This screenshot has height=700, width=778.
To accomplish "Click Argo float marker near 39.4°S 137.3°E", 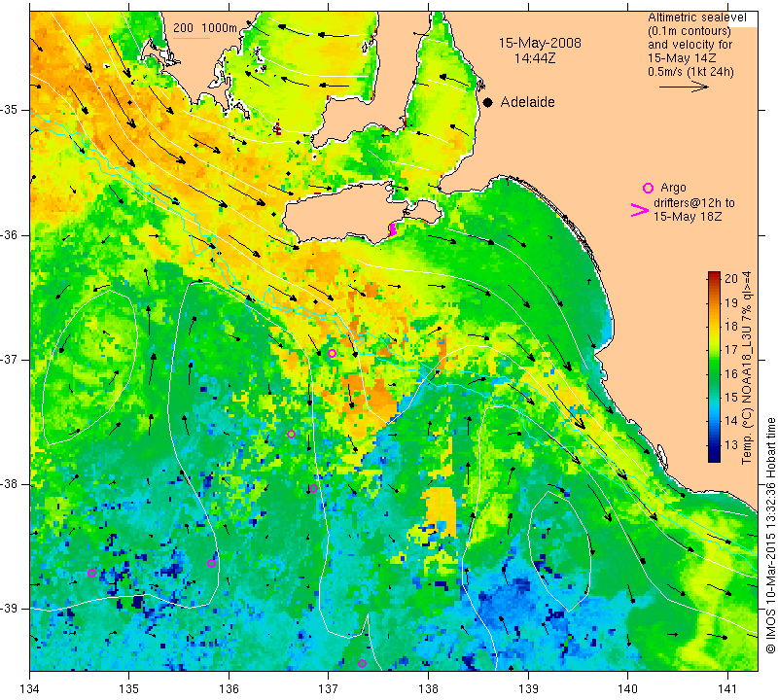I will (x=362, y=663).
